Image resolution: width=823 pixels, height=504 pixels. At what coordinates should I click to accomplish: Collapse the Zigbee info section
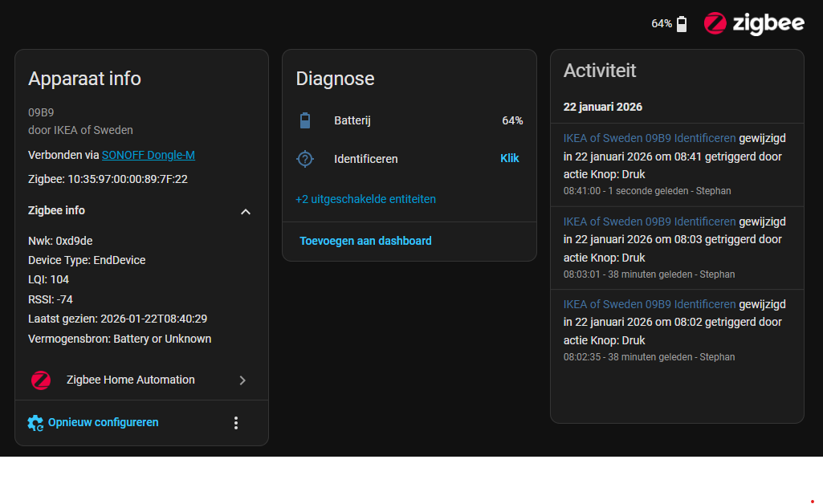tap(246, 212)
